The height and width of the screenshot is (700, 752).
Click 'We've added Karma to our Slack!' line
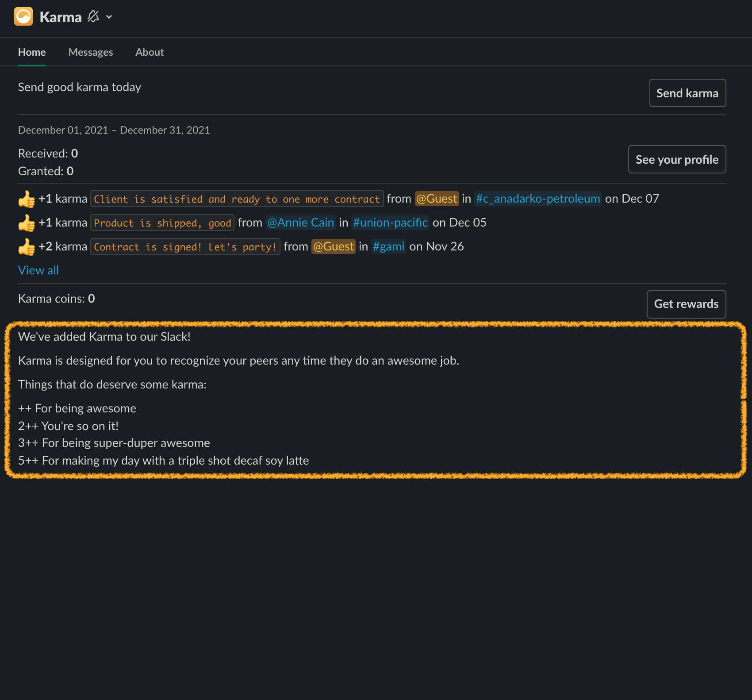click(104, 337)
